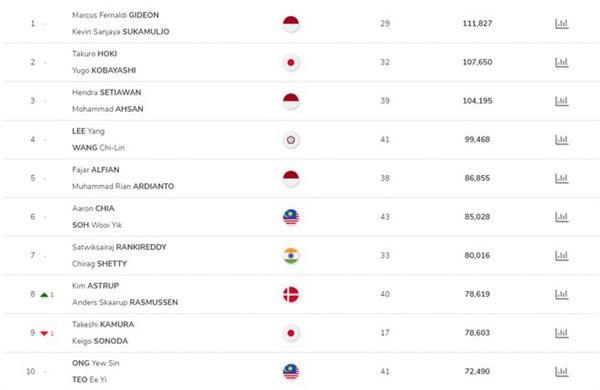
Task: Open stats chart icon for Rankireddy/Shetty
Action: [x=561, y=256]
